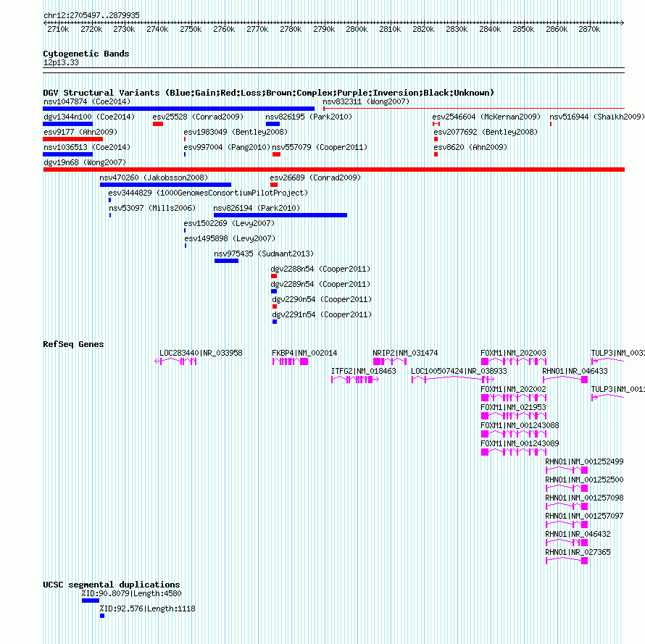Viewport: 645px width, 644px height.
Task: Open dgv2289n54 (Cooper2011) variant label
Action: coord(320,284)
